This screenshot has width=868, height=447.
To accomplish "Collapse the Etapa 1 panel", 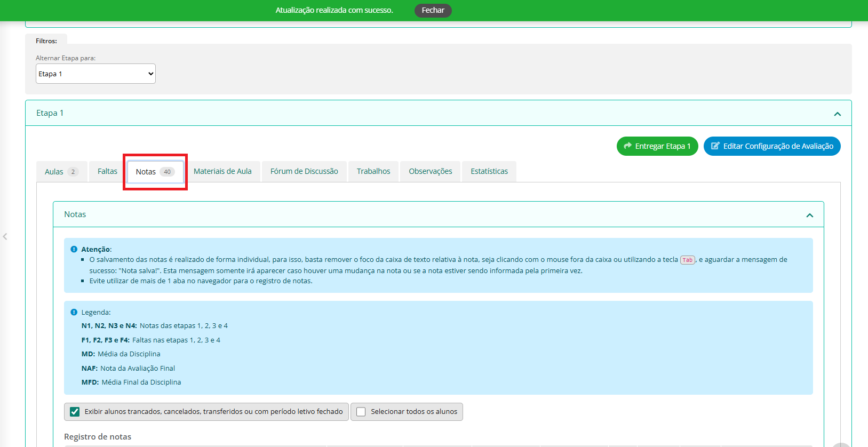I will [x=837, y=114].
